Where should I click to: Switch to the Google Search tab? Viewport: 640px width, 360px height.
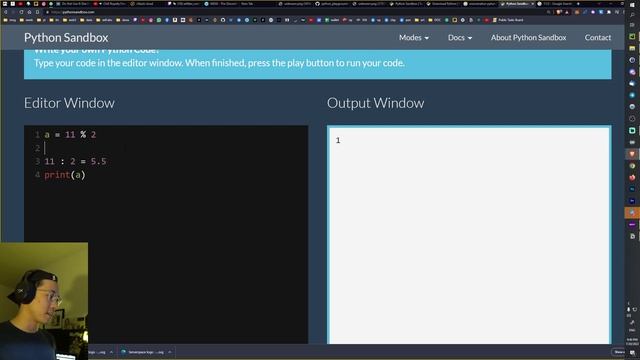click(555, 4)
